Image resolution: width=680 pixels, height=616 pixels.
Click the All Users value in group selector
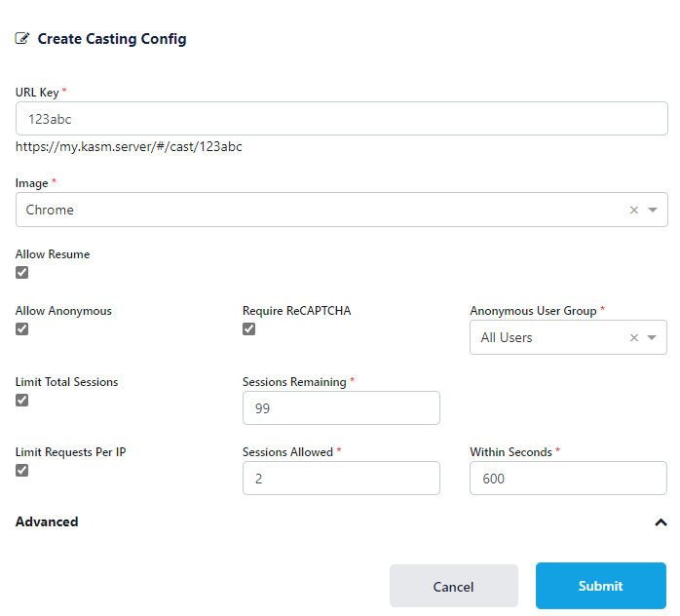[x=507, y=337]
